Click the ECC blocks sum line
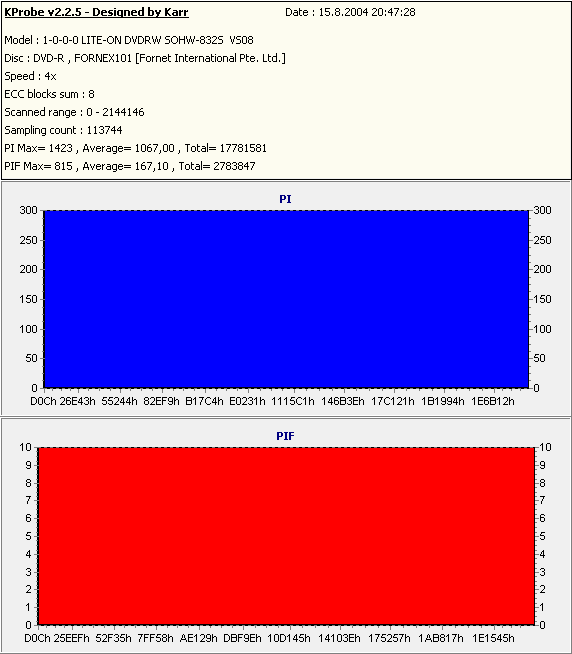This screenshot has width=572, height=654. coord(49,94)
